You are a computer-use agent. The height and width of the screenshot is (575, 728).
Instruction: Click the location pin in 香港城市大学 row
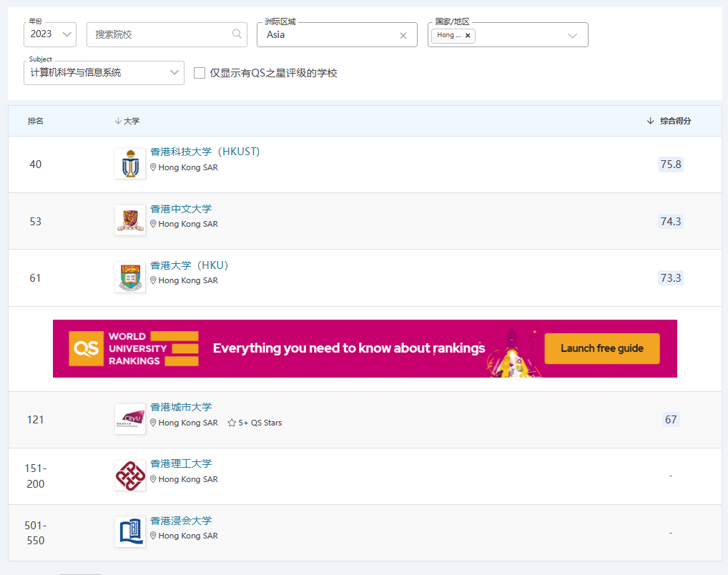click(x=153, y=423)
